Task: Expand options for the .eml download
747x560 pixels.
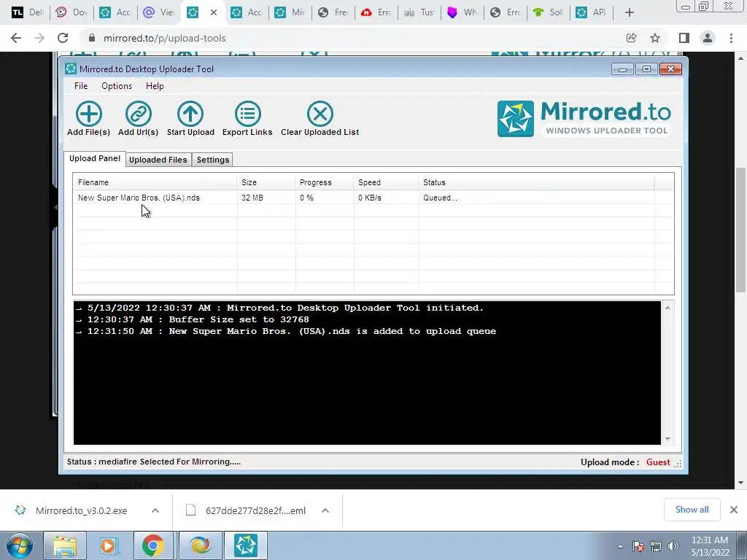Action: click(x=325, y=510)
